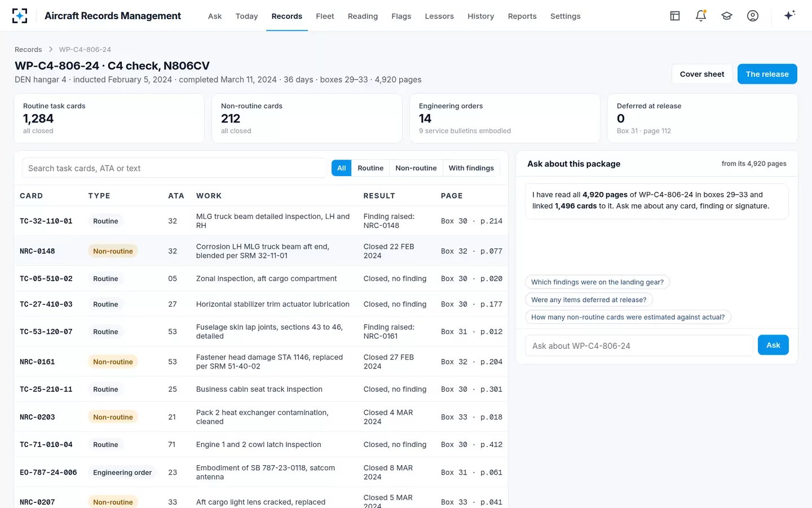The image size is (812, 508).
Task: Go to the Today tab
Action: pyautogui.click(x=246, y=16)
